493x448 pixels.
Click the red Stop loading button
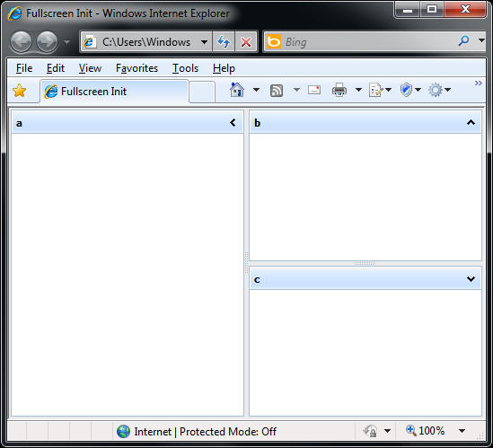(246, 41)
